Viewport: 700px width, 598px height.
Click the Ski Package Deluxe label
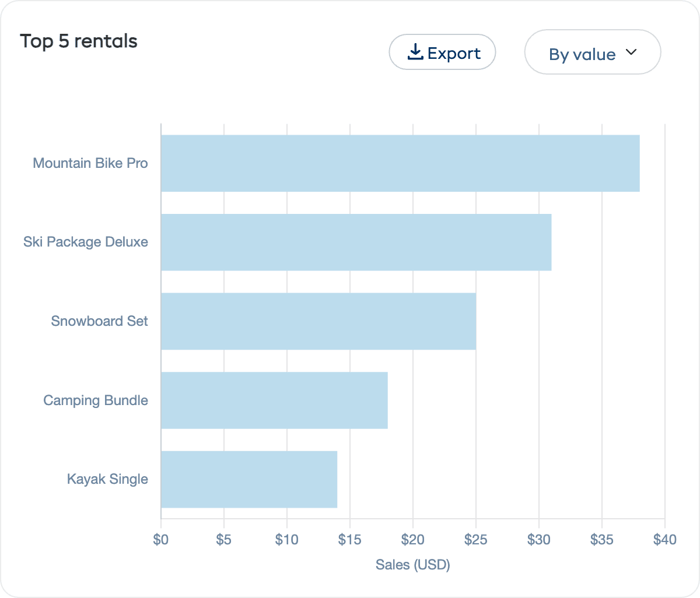[x=86, y=242]
